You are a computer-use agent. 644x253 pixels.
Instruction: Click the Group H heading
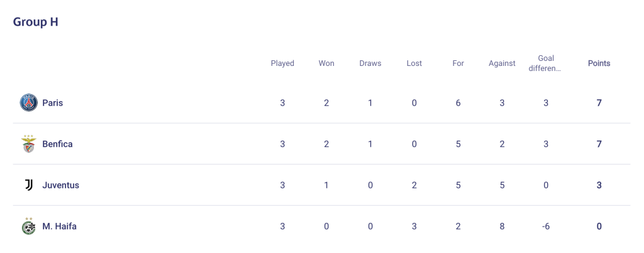(x=36, y=22)
